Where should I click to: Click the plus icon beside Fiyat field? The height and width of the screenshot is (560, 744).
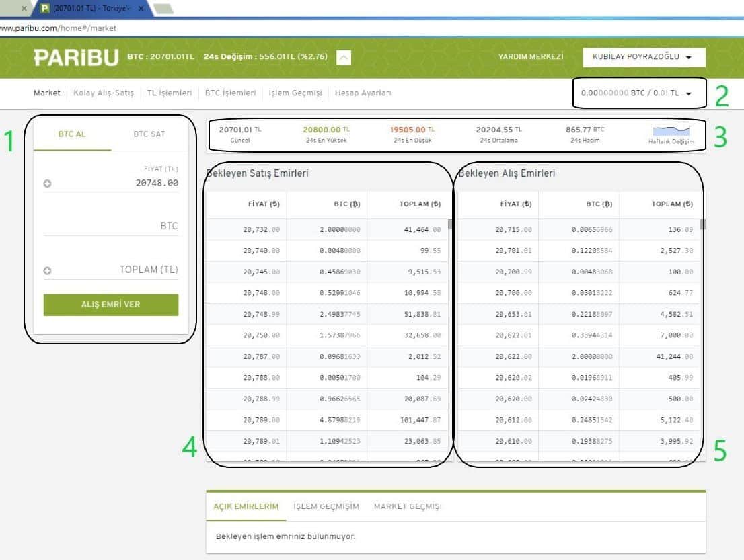click(48, 184)
